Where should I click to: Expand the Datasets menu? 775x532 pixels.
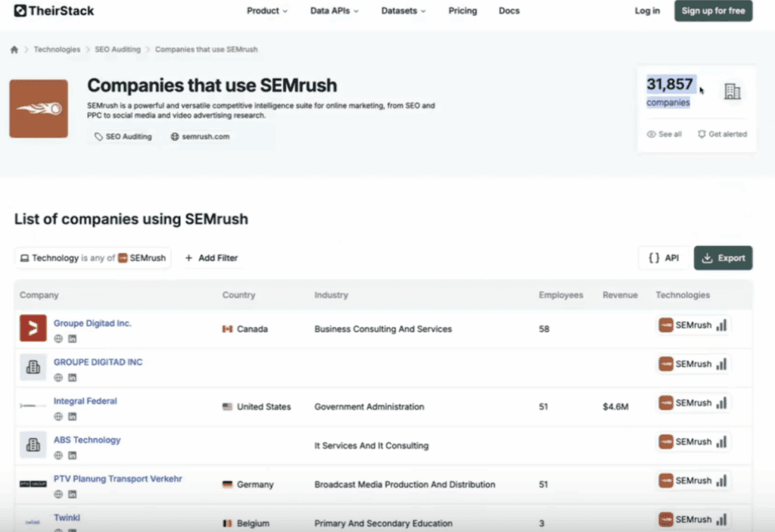coord(403,11)
